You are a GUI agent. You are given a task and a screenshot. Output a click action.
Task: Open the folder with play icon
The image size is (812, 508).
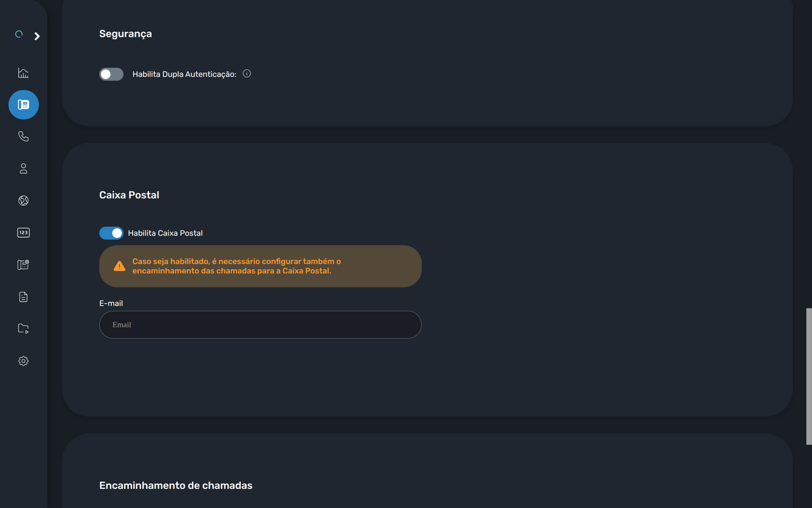pos(23,329)
